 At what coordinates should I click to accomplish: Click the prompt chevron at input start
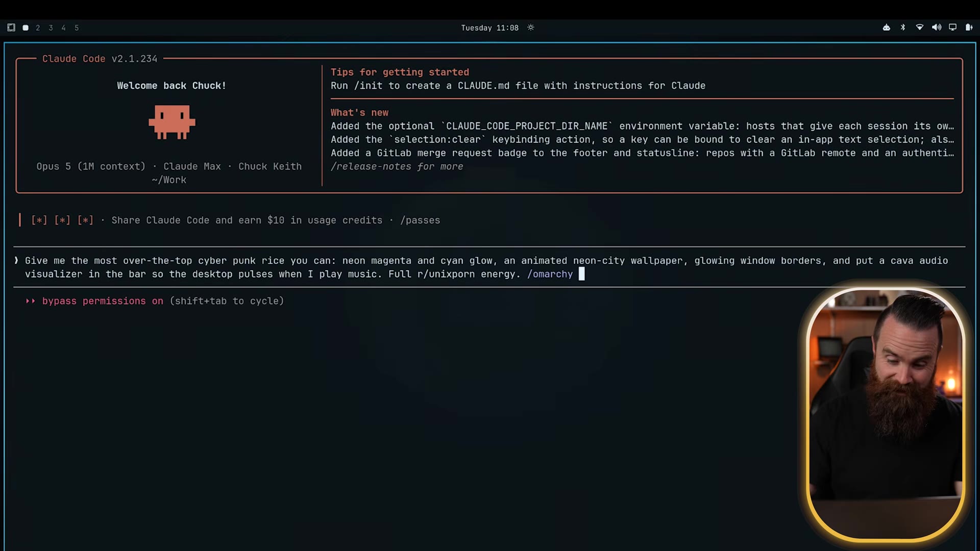(17, 261)
